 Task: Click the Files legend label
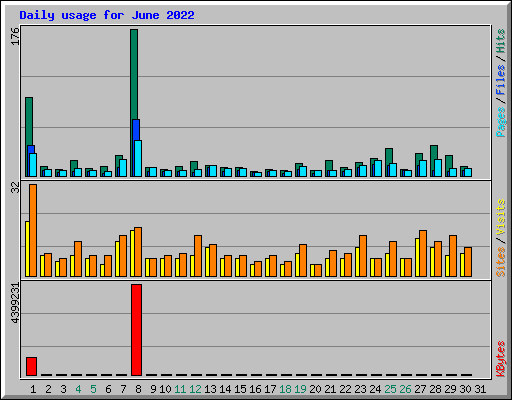coord(500,80)
